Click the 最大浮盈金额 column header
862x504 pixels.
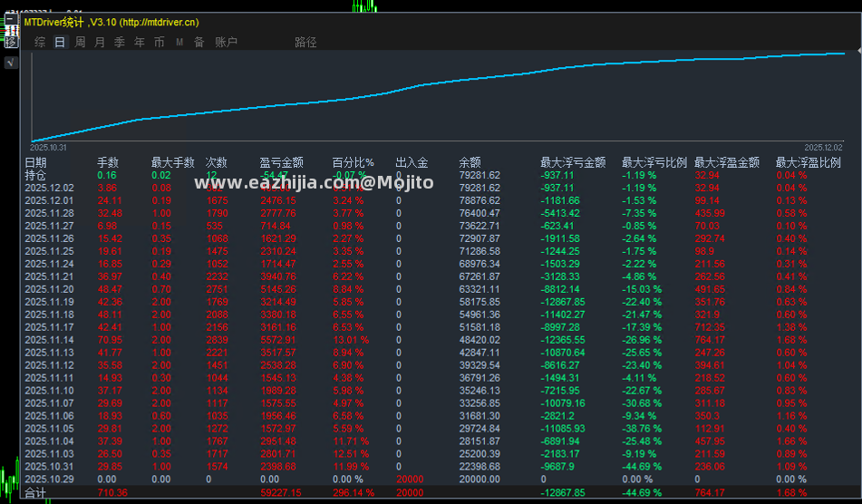pyautogui.click(x=727, y=162)
